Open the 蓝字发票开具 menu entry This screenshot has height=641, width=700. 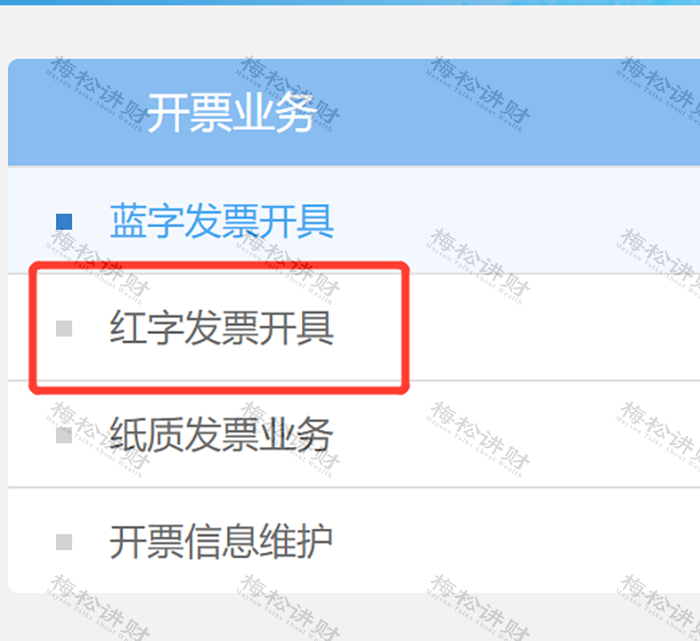[x=222, y=221]
